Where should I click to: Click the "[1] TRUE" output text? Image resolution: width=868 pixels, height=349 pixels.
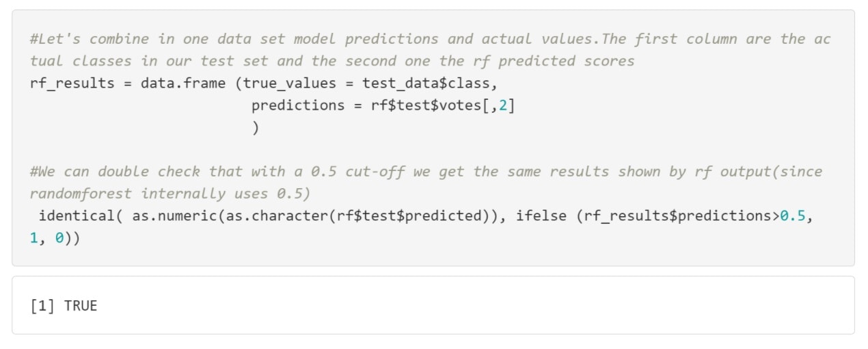[64, 306]
